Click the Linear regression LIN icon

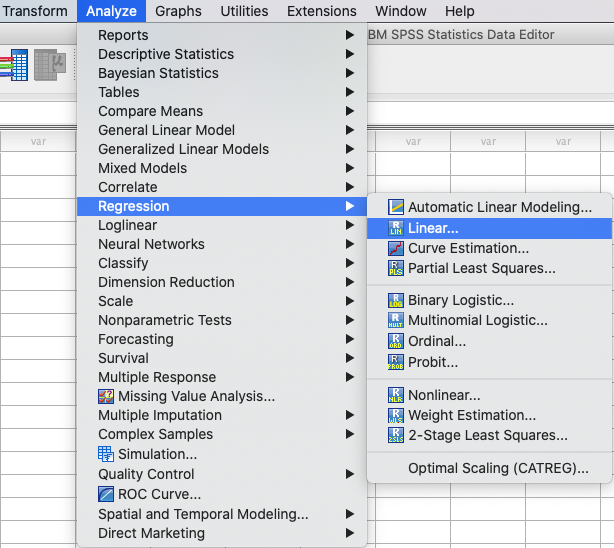(x=395, y=228)
